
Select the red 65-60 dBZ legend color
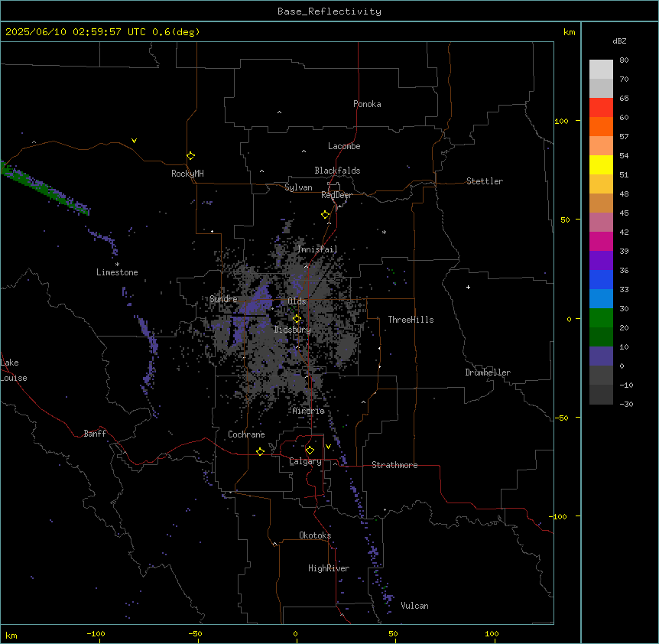[601, 108]
